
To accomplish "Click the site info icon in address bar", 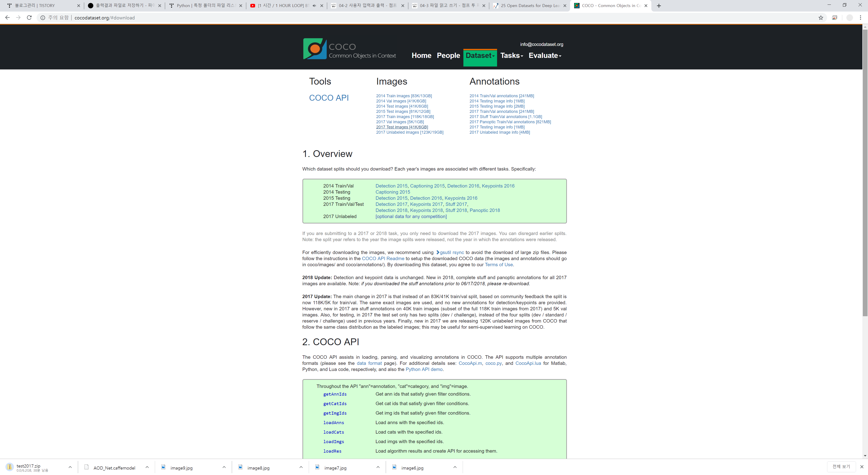I will 43,18.
